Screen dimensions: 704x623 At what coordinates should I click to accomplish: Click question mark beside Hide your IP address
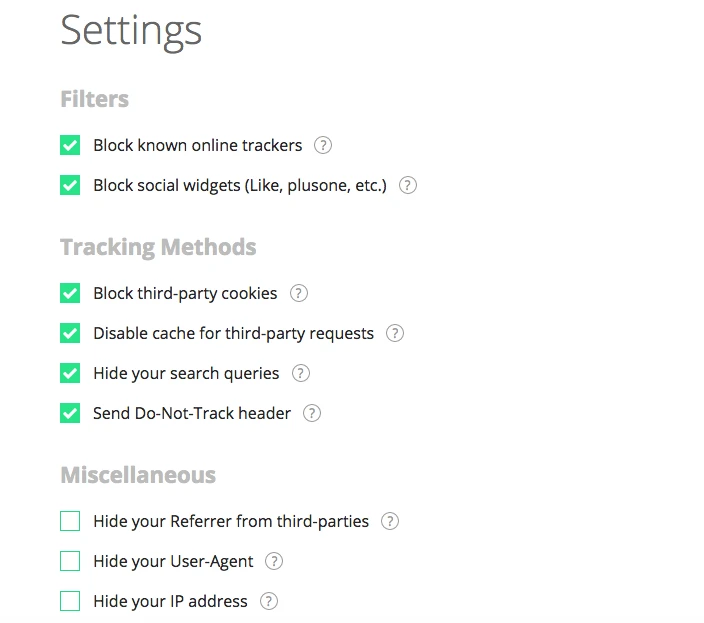point(268,601)
